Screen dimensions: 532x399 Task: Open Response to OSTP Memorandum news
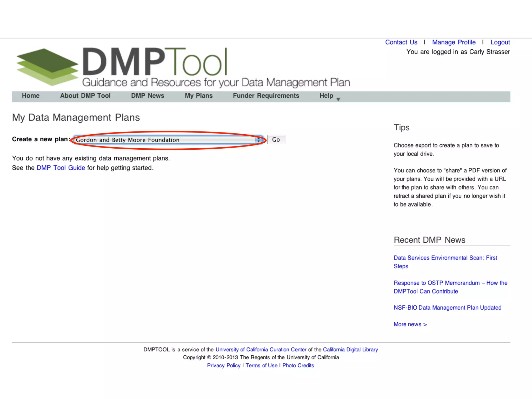tap(450, 283)
